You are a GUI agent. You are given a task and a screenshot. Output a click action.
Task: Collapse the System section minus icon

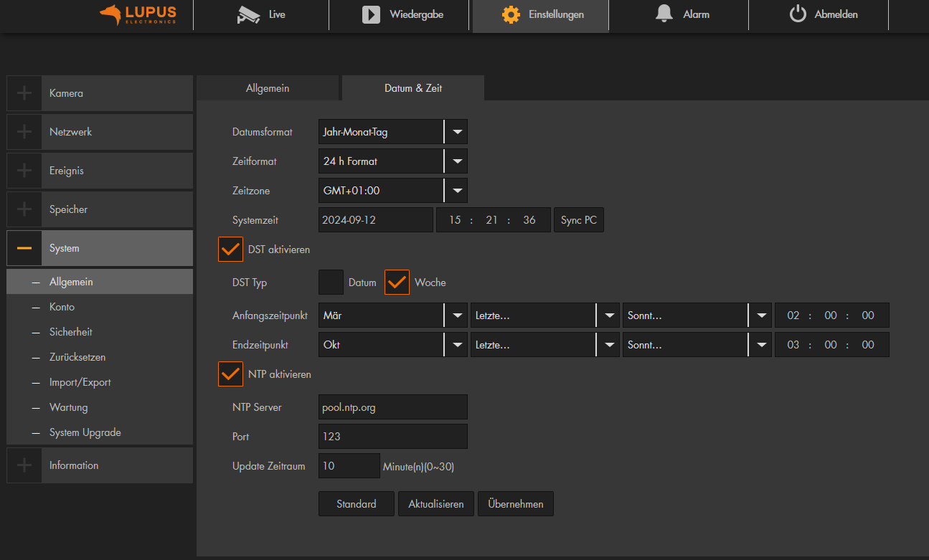pos(24,248)
